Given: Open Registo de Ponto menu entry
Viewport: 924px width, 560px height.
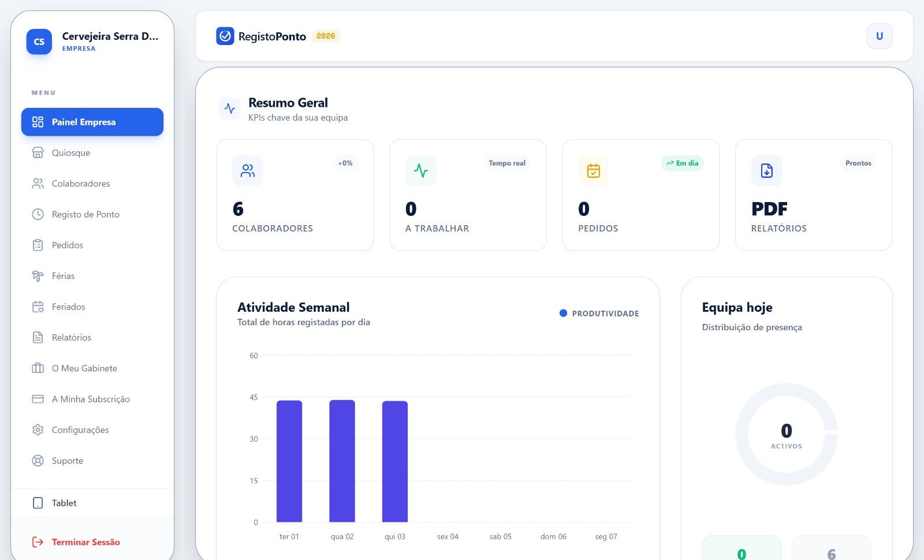Looking at the screenshot, I should point(92,214).
